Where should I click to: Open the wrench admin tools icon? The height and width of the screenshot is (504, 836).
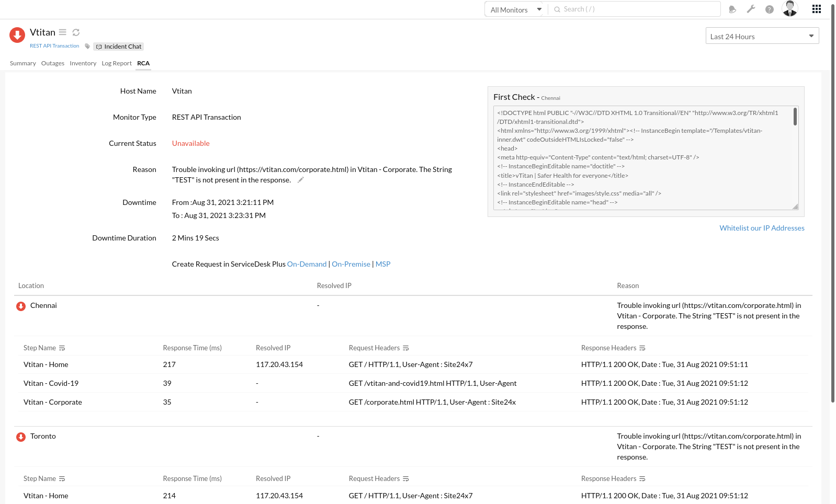[751, 9]
